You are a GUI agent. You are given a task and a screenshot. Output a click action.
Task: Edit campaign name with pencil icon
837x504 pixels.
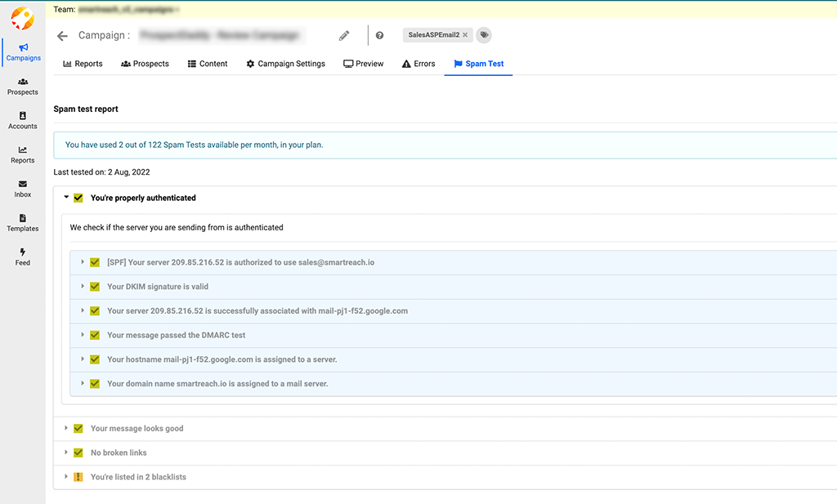(344, 36)
